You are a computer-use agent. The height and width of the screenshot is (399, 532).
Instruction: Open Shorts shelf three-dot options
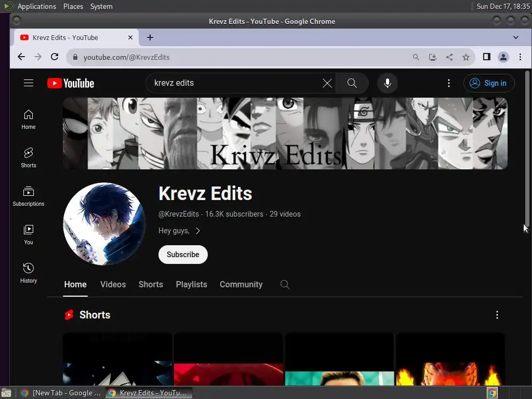(497, 315)
